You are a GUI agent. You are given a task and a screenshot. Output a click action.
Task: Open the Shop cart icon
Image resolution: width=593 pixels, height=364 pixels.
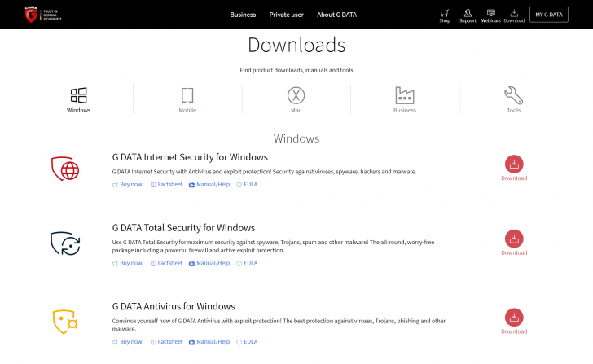[445, 15]
